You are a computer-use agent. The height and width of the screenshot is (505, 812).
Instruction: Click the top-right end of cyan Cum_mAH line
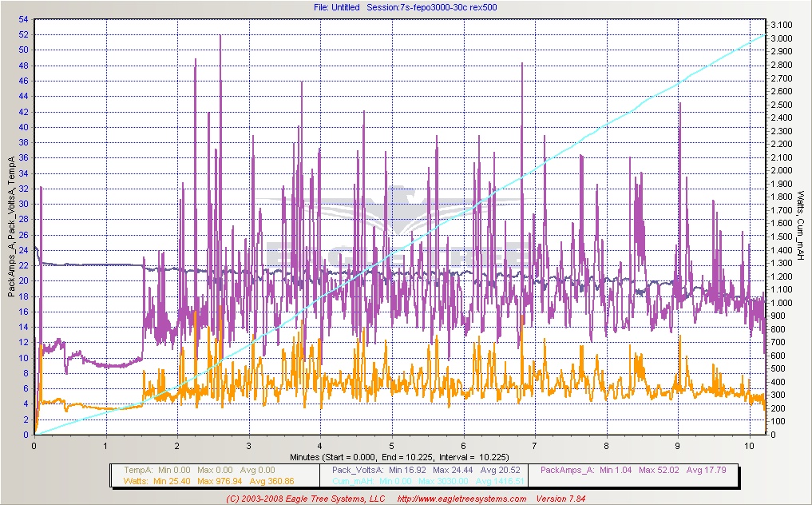(763, 36)
